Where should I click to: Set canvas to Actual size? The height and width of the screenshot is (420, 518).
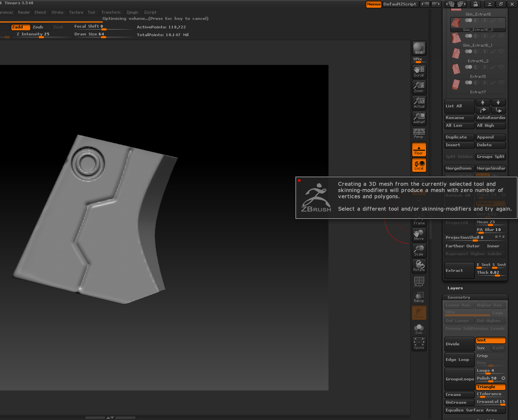tap(419, 102)
